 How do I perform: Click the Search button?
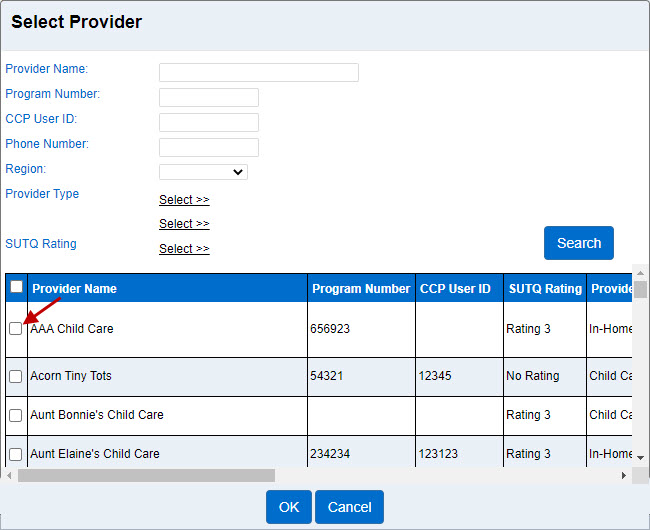point(579,243)
